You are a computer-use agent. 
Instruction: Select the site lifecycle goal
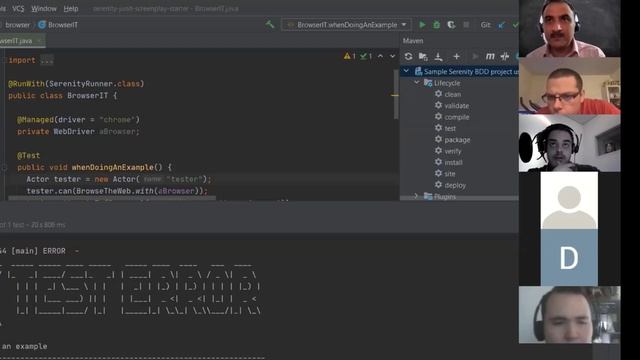click(x=449, y=174)
